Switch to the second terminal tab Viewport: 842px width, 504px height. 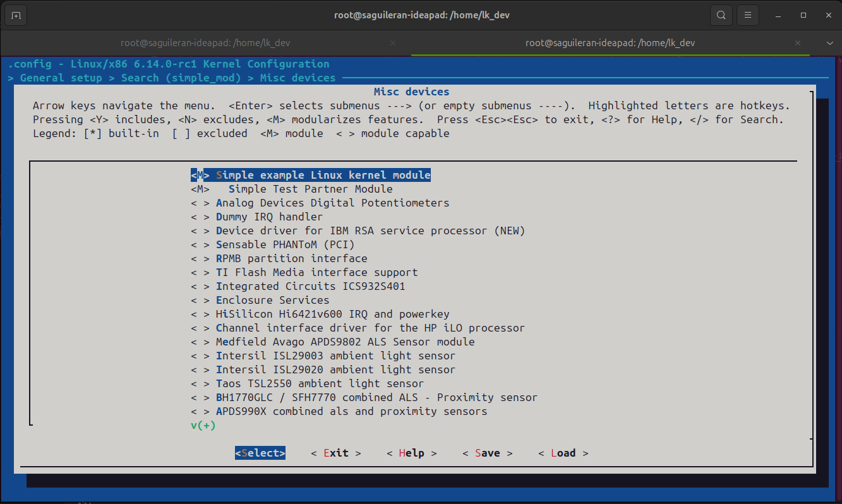[x=610, y=44]
